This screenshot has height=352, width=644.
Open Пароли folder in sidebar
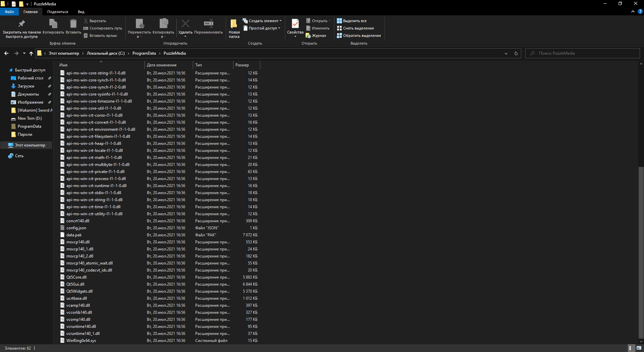tap(25, 134)
